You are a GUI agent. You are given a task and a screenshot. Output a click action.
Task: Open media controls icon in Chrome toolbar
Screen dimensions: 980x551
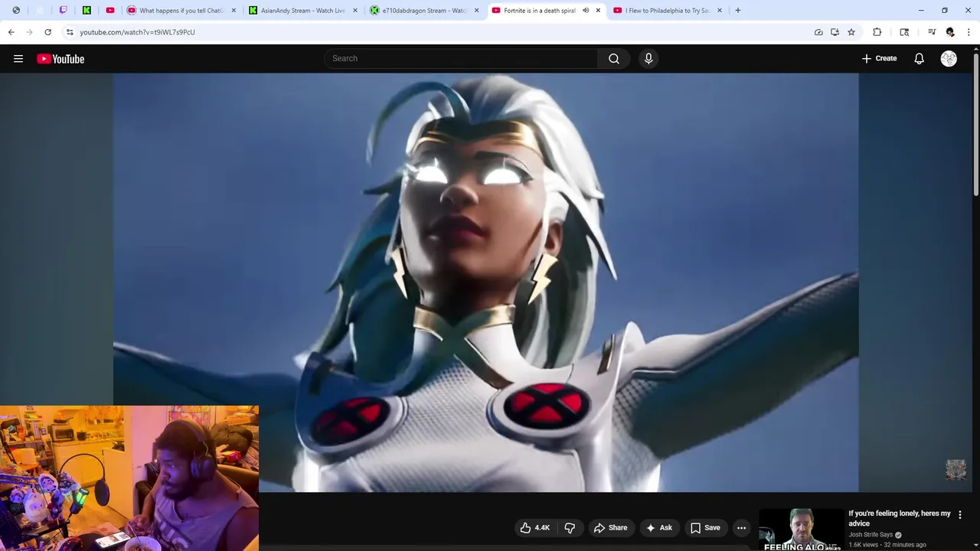pos(932,32)
